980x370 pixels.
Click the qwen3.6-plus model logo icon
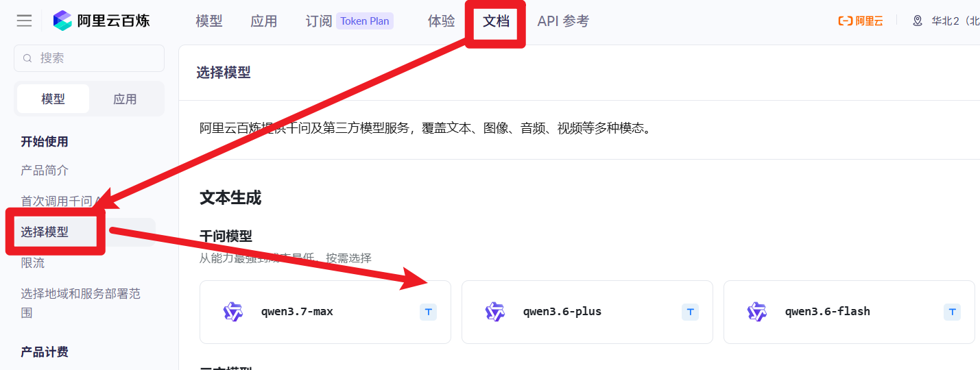(495, 312)
